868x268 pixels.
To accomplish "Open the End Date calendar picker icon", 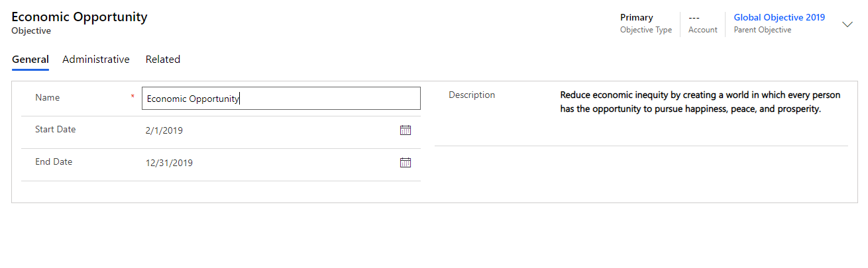I will [406, 162].
